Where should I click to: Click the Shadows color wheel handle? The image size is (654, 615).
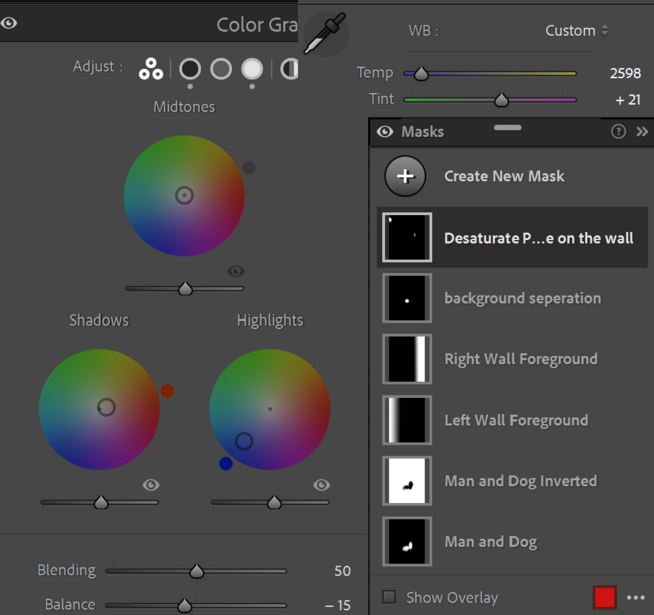[106, 407]
